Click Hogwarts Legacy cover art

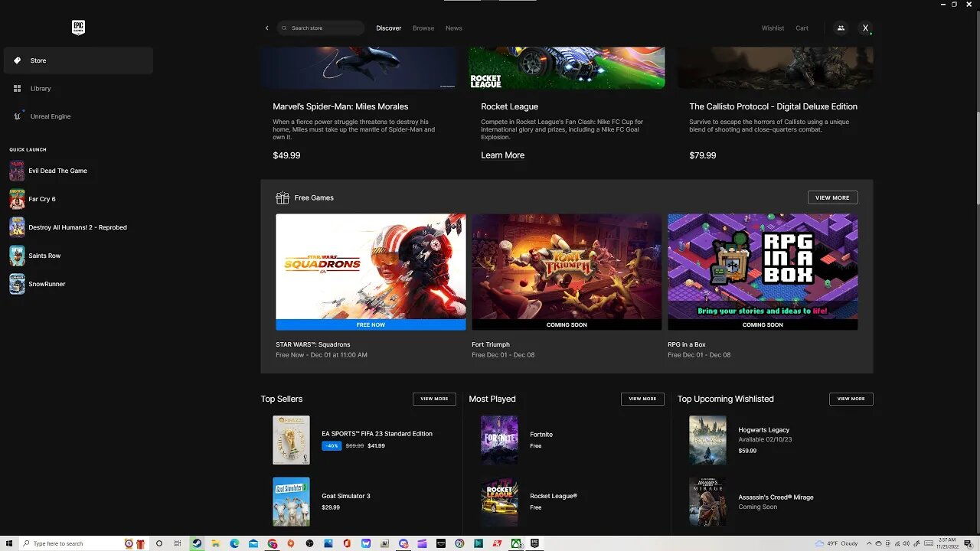pos(707,440)
